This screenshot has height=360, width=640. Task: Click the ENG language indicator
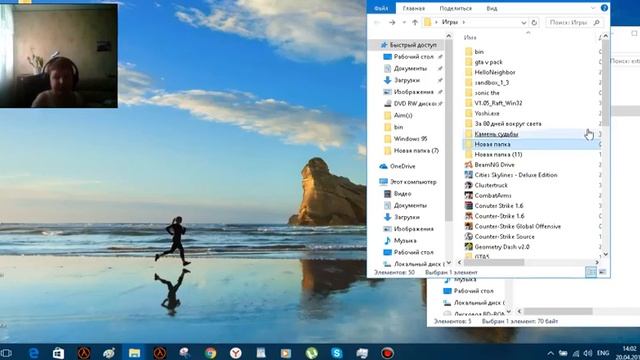(603, 353)
